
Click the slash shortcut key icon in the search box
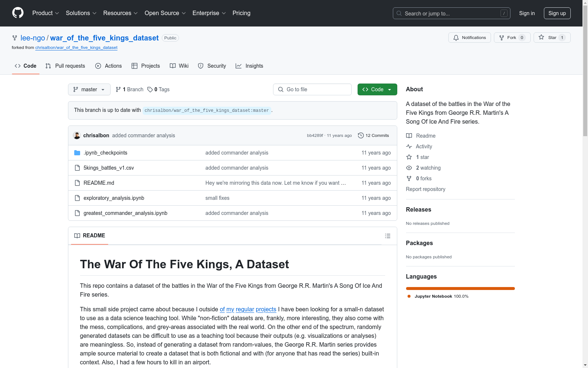[504, 13]
